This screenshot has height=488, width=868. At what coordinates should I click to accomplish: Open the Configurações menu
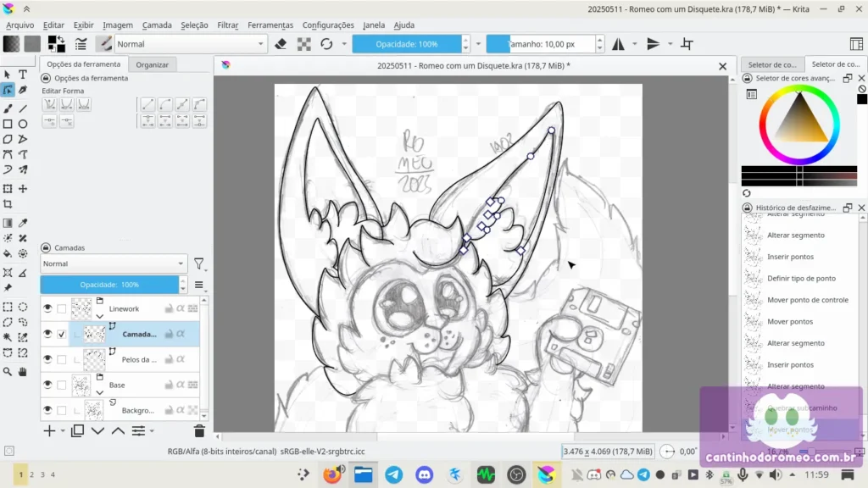coord(328,25)
